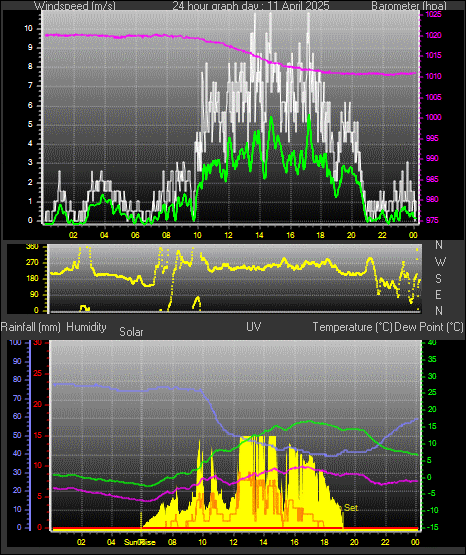
Task: Click the 100 value on humidity scale
Action: [16, 343]
